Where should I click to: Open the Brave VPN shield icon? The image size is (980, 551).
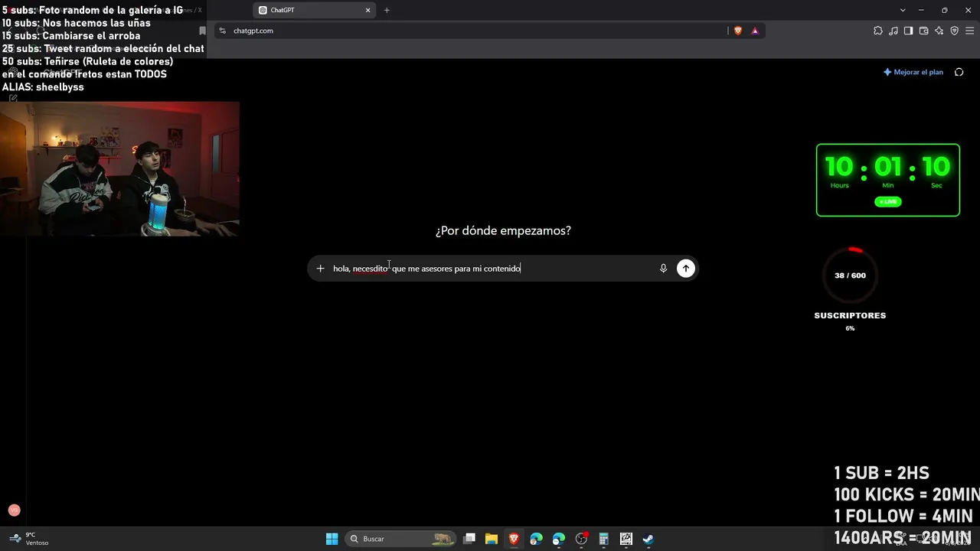pos(954,31)
